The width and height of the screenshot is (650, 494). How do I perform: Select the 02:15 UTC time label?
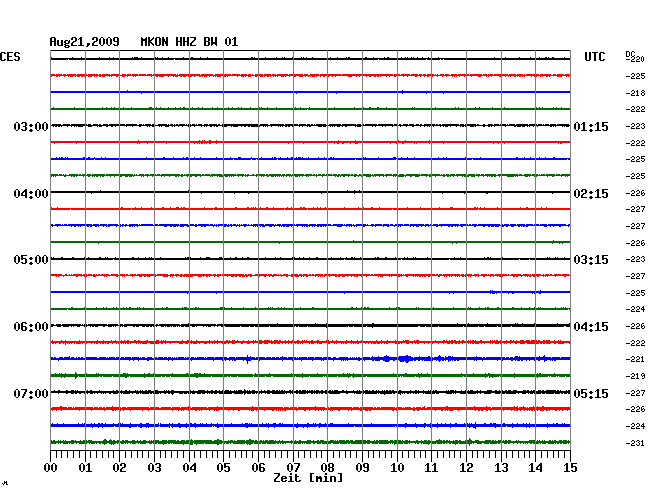pos(591,194)
